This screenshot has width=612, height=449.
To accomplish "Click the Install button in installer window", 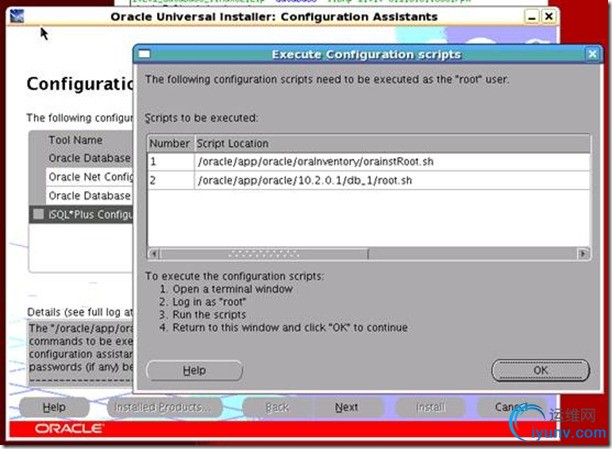I will click(x=431, y=407).
